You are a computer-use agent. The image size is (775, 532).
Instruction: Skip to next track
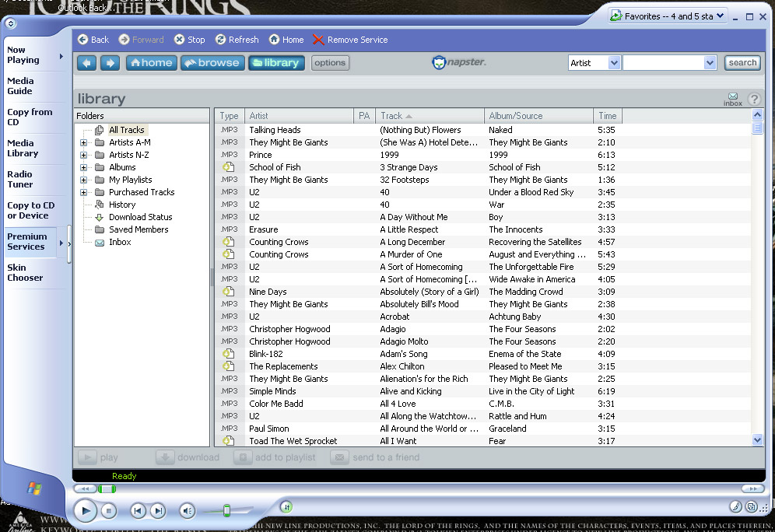click(x=158, y=511)
